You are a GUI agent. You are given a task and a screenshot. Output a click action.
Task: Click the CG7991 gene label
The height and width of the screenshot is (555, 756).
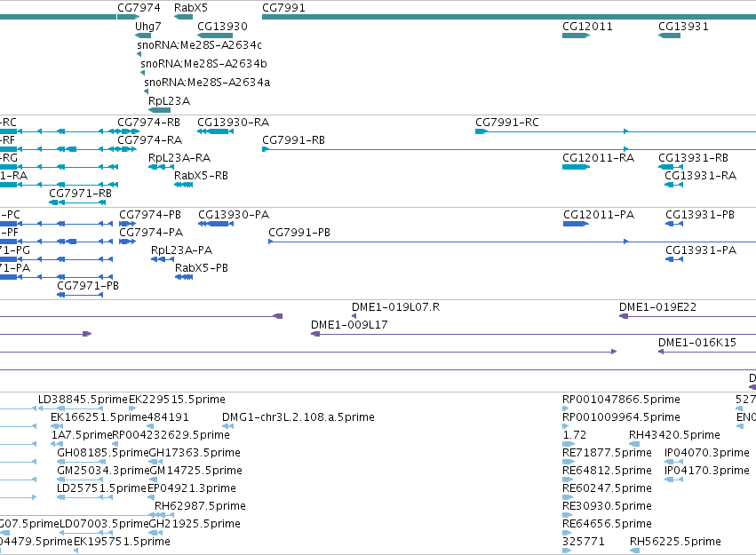pos(283,8)
